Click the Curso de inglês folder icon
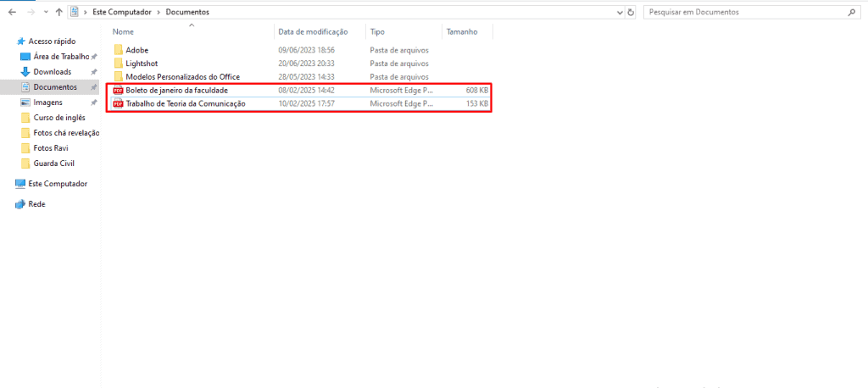 pyautogui.click(x=25, y=118)
